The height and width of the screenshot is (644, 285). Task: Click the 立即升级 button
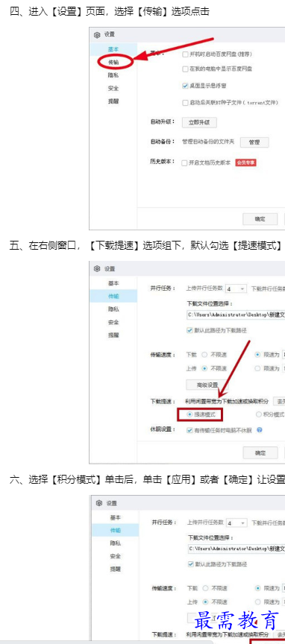[x=199, y=122]
